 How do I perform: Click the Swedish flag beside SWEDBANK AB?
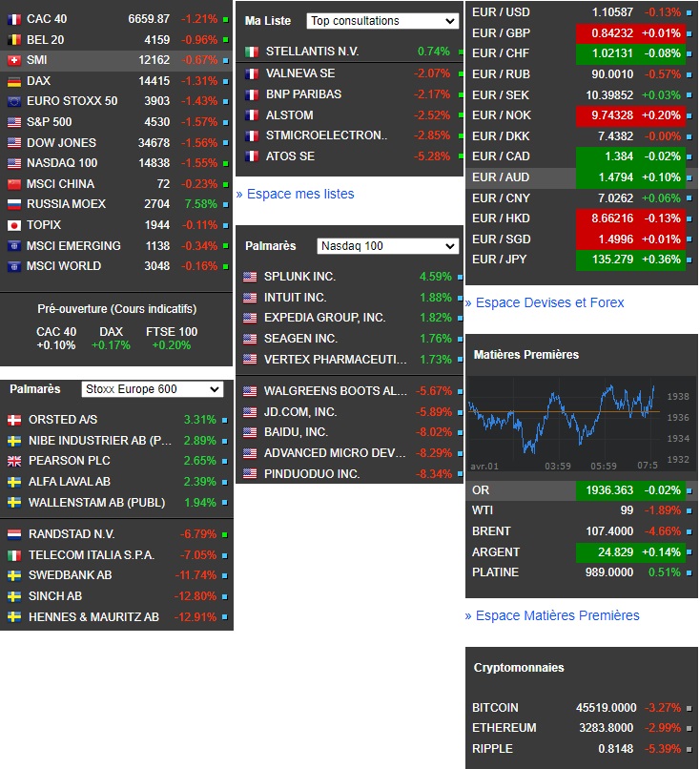coord(14,575)
